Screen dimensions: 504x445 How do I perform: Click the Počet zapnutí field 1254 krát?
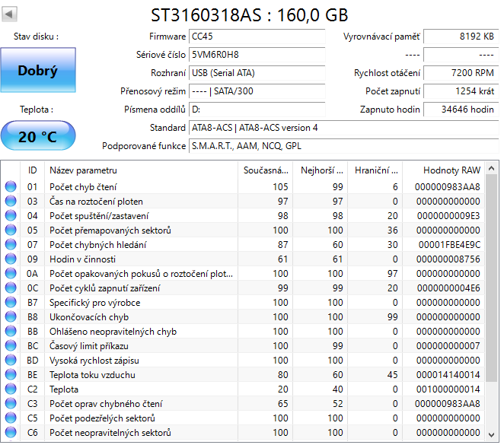click(x=461, y=91)
